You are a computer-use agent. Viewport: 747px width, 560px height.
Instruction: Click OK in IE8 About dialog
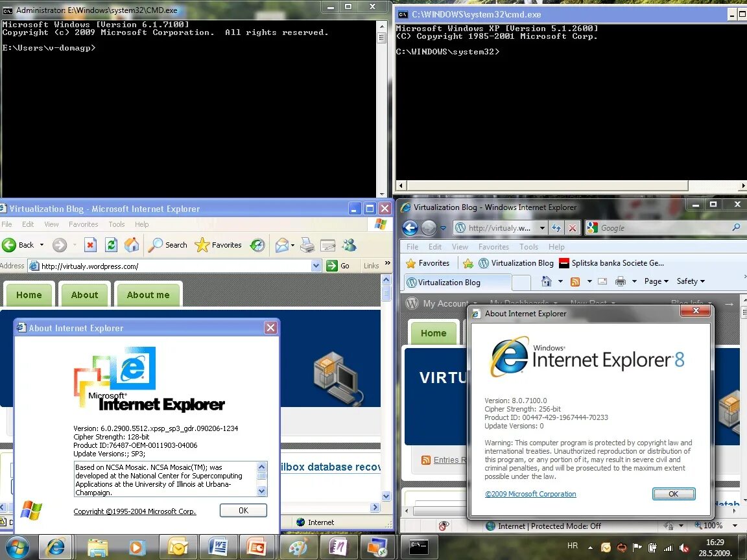click(x=674, y=494)
